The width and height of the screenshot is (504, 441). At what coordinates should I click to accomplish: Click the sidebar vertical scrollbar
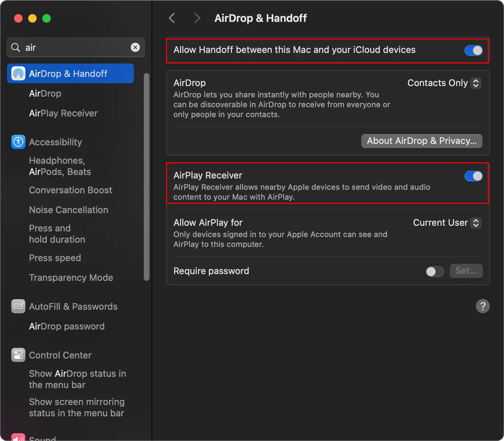(147, 177)
